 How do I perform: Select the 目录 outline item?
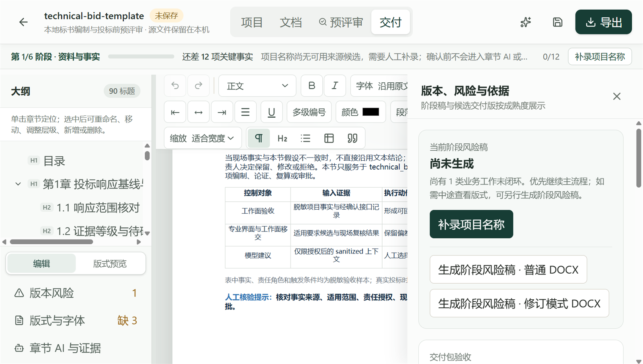54,161
